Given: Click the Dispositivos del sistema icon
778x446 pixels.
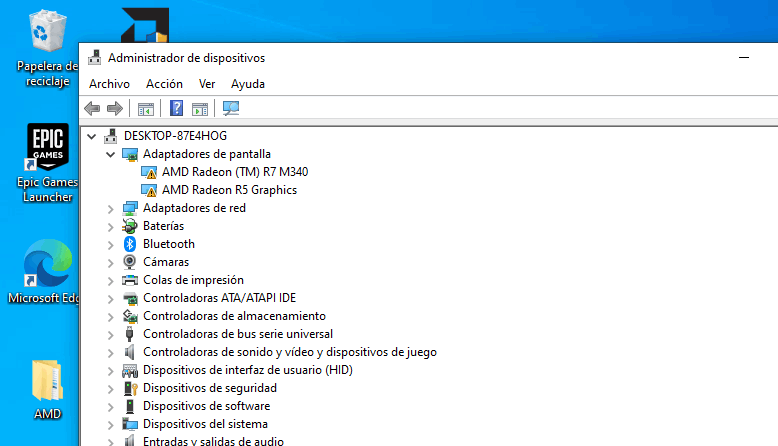Looking at the screenshot, I should click(130, 424).
